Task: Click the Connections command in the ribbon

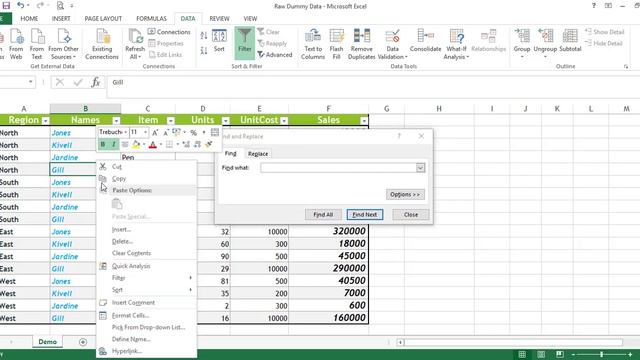Action: (x=169, y=32)
